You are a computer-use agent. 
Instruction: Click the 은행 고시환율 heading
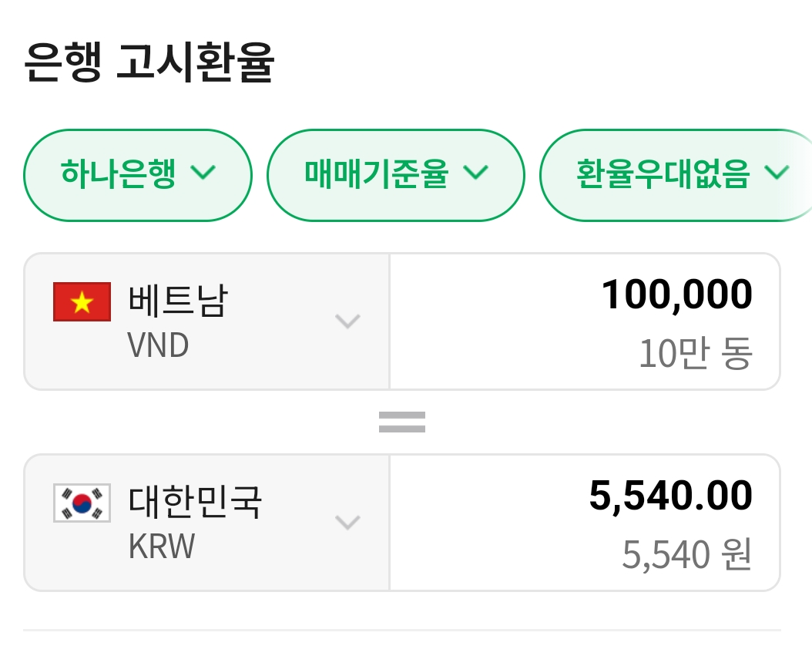pyautogui.click(x=149, y=63)
